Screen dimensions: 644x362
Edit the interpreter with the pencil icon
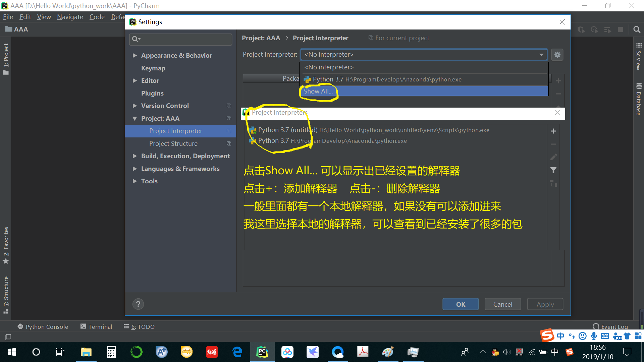point(553,157)
